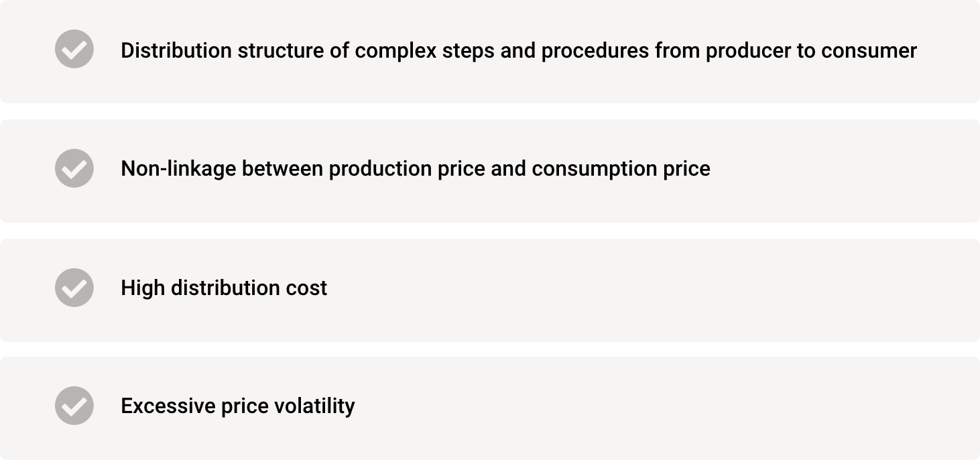The width and height of the screenshot is (980, 460).
Task: Select the phrase 'production price'
Action: click(407, 169)
